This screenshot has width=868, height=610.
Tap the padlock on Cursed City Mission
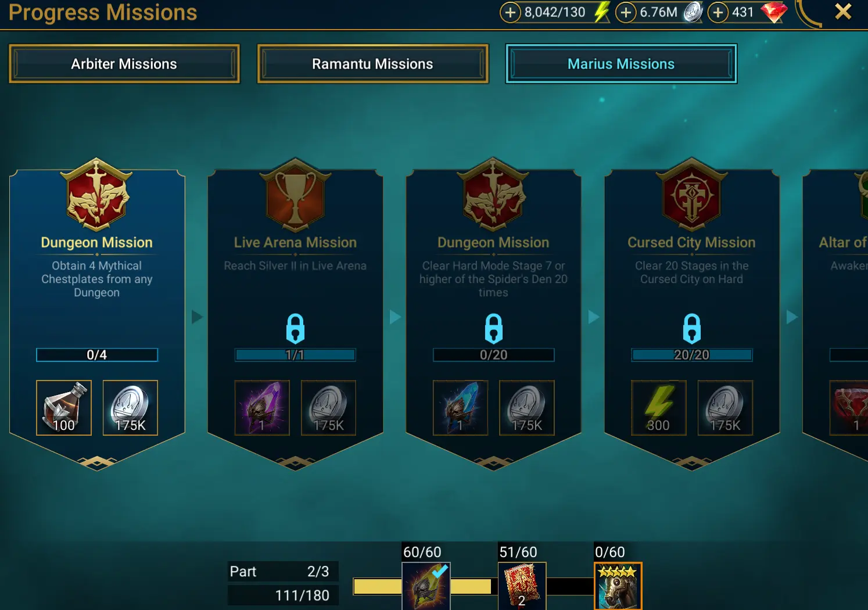coord(691,328)
